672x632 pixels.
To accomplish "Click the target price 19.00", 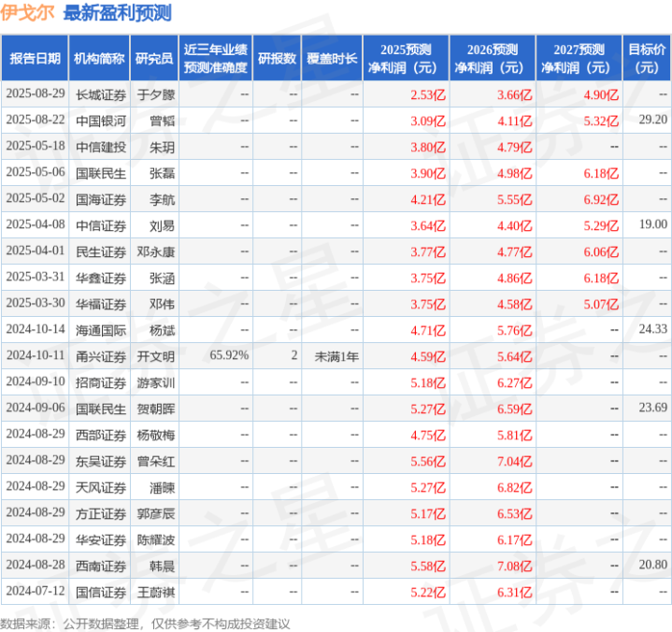I will coord(652,224).
